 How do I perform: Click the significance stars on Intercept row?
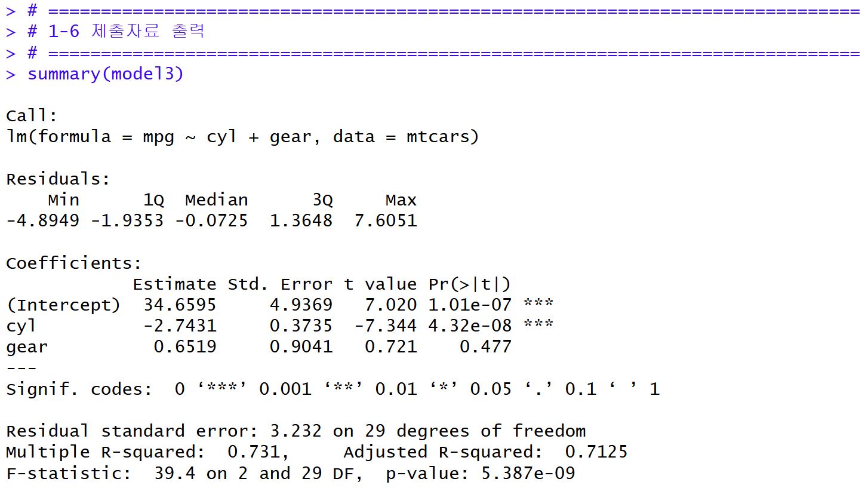coord(538,303)
